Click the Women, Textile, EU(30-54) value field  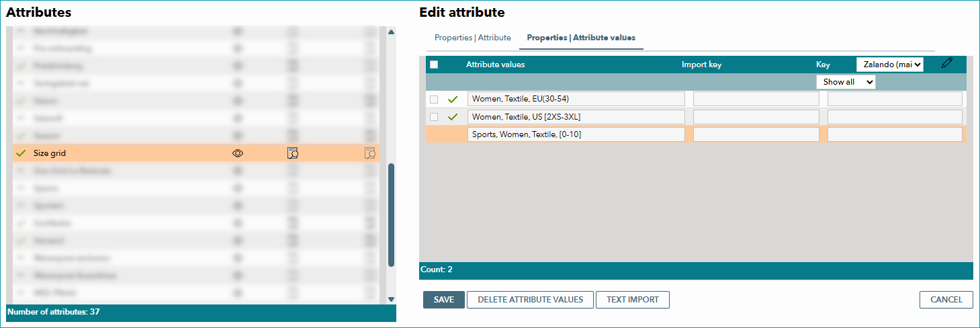click(576, 99)
